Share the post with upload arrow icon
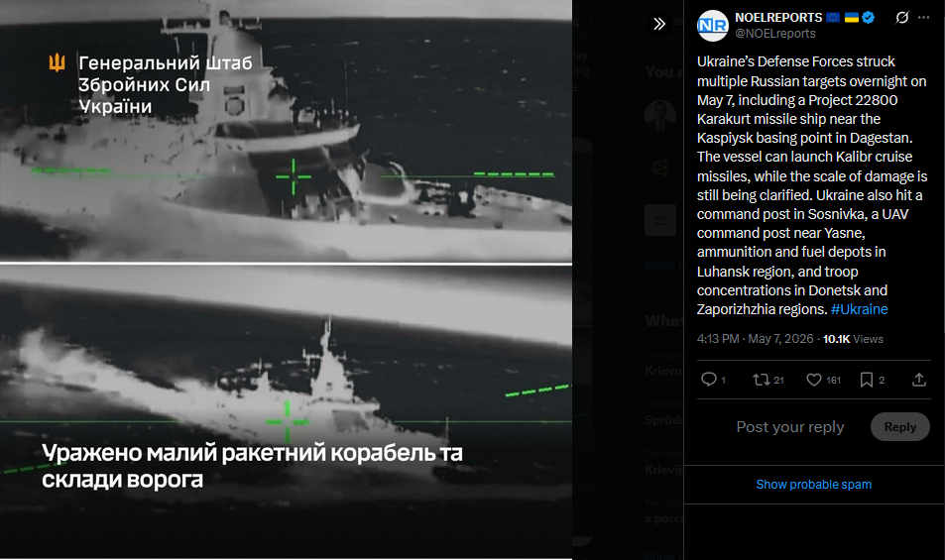945x560 pixels. [918, 380]
